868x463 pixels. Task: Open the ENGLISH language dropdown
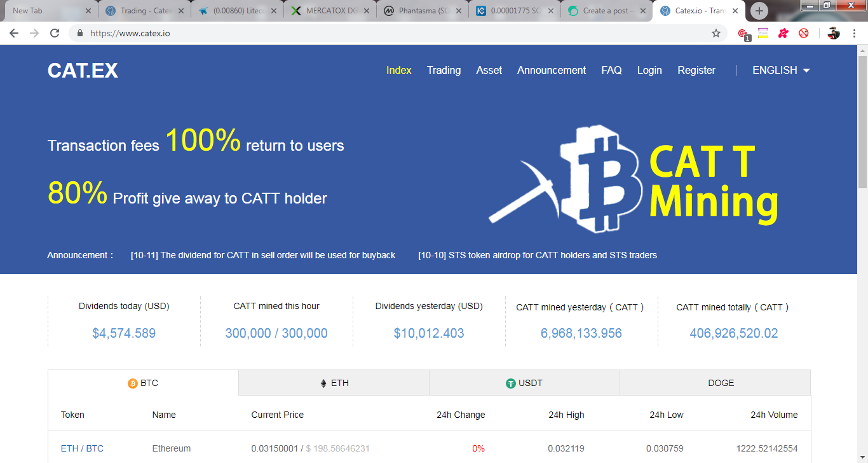coord(781,71)
